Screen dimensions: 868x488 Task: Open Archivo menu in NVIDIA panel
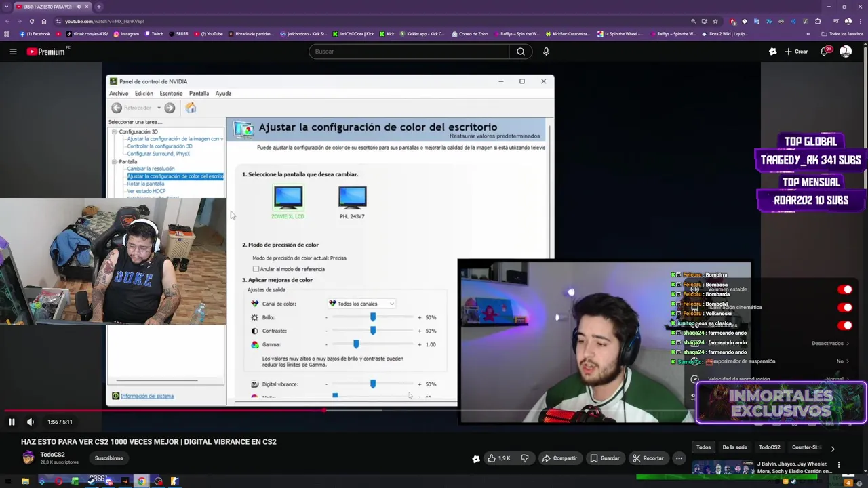119,94
